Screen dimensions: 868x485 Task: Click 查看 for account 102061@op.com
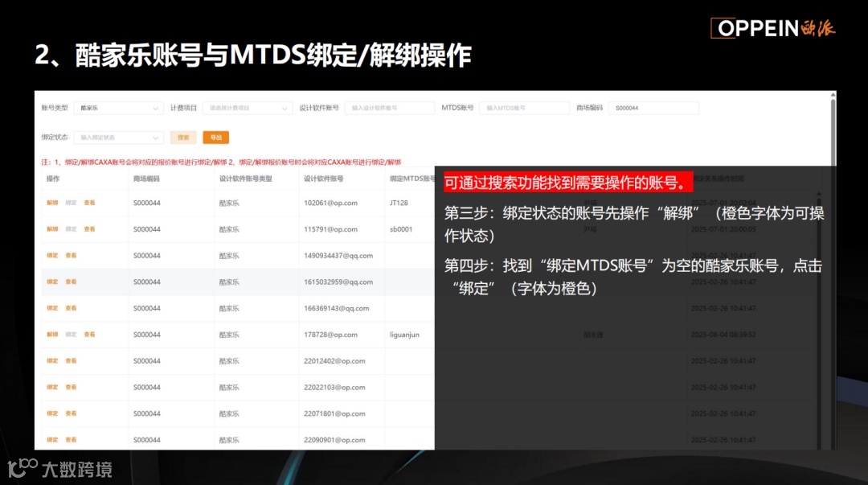click(90, 203)
